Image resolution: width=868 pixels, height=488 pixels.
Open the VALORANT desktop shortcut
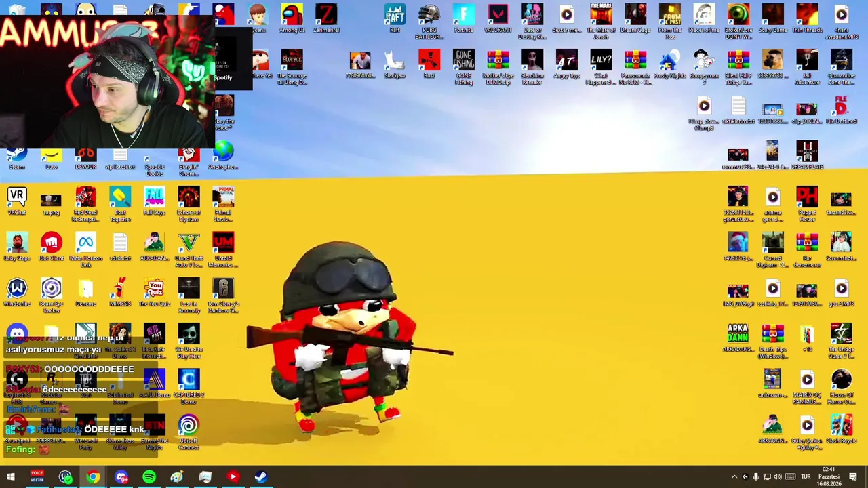tap(498, 18)
